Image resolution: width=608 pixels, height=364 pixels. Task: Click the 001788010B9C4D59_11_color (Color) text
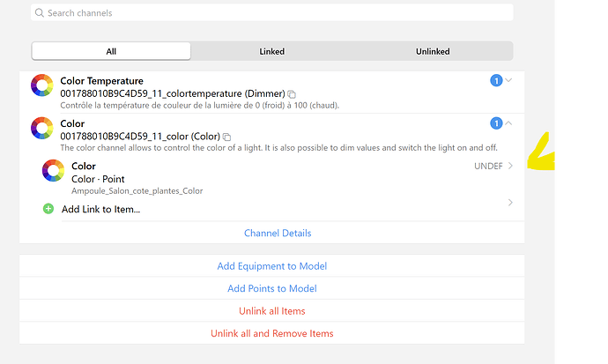140,137
